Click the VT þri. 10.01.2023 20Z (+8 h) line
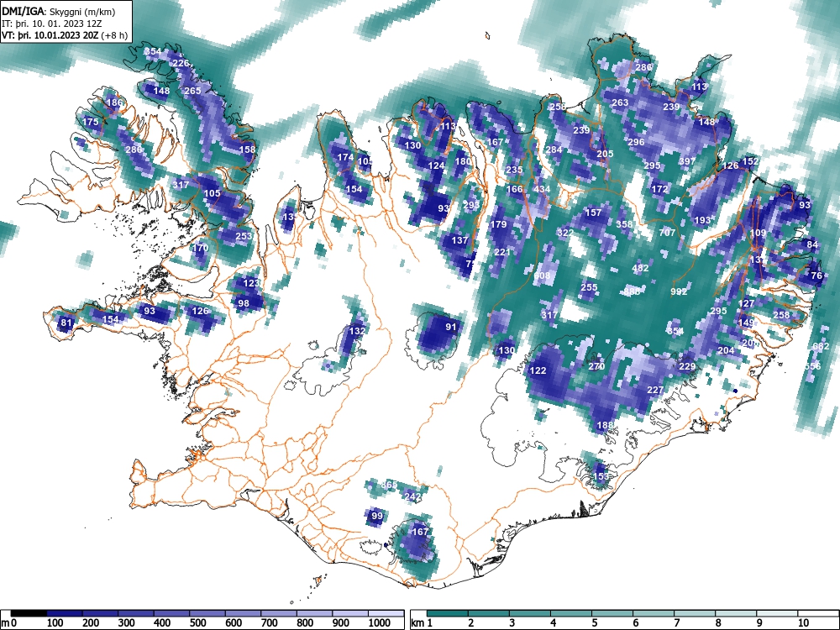 tap(65, 35)
